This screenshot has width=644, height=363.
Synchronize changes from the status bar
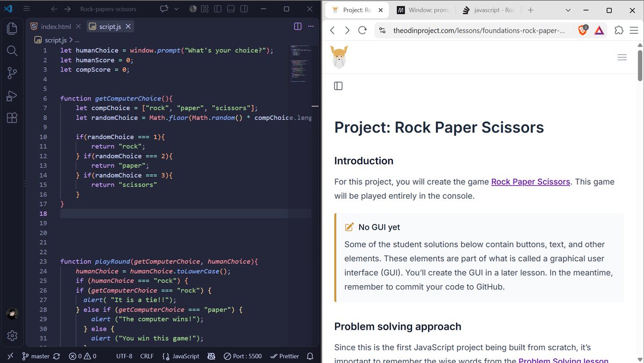click(x=57, y=356)
